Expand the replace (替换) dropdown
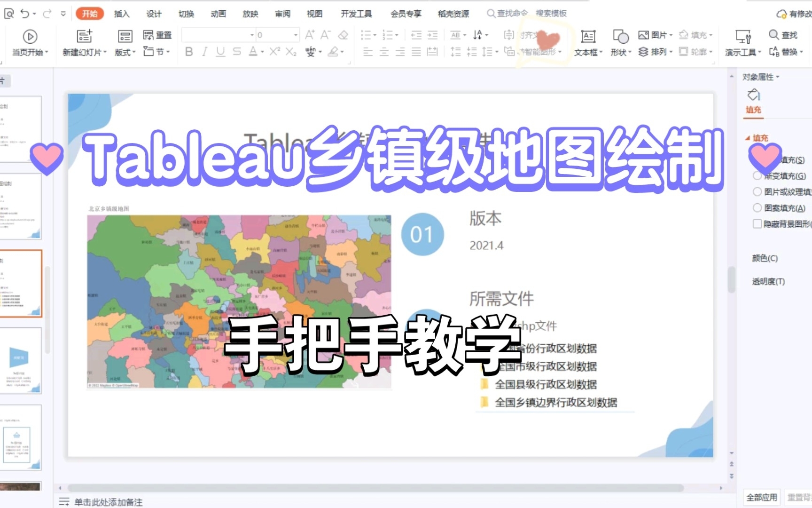Screen dimensions: 812x508 (x=801, y=52)
